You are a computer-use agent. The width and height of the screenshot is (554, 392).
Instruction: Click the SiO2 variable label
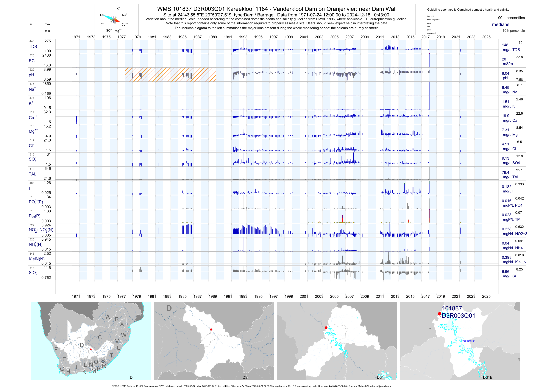pyautogui.click(x=33, y=273)
